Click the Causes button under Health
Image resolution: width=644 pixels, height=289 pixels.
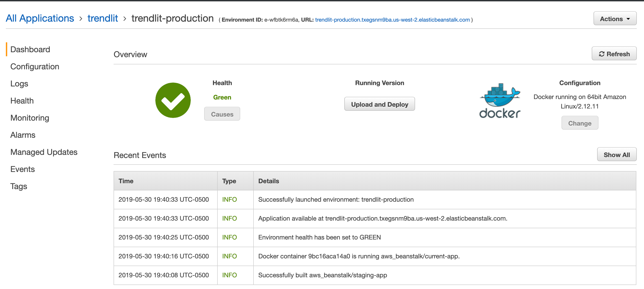point(222,114)
